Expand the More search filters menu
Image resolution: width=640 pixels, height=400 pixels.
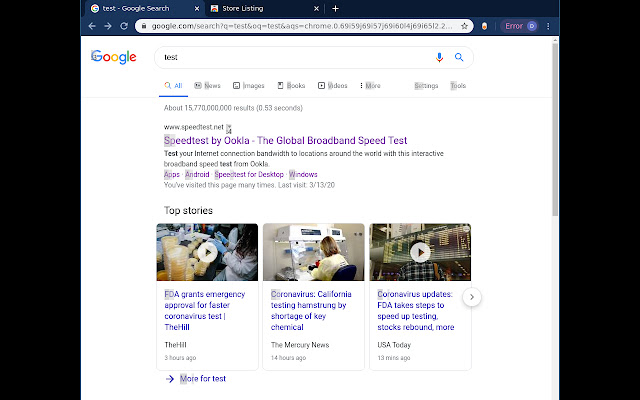(x=370, y=86)
